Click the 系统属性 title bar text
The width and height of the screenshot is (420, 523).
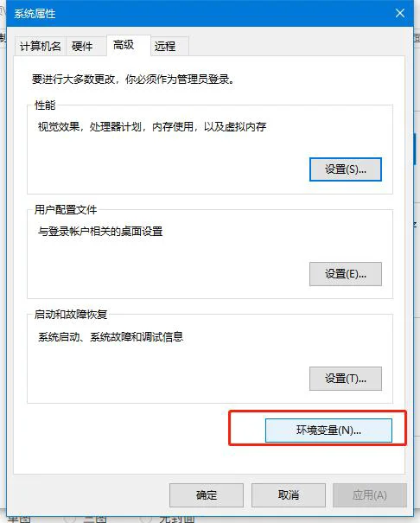(x=35, y=14)
